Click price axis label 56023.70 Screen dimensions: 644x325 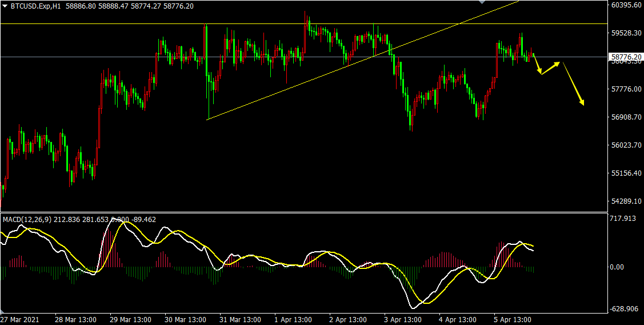click(626, 145)
